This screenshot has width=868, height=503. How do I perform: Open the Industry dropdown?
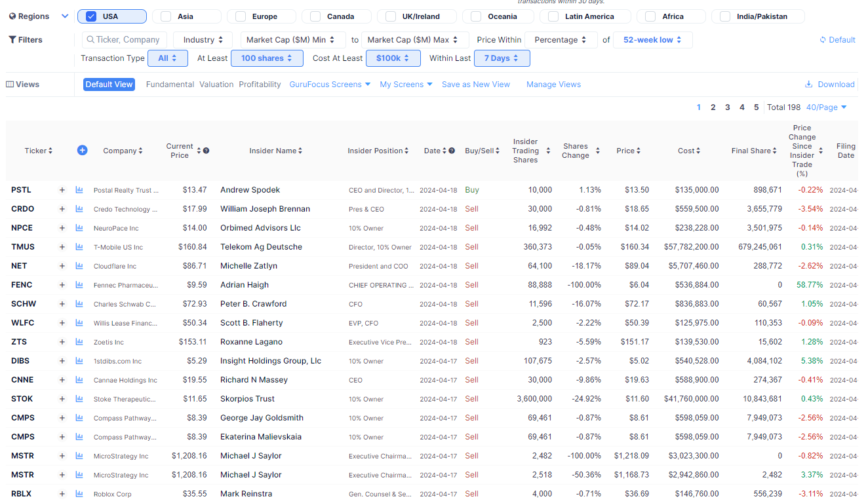pos(204,40)
